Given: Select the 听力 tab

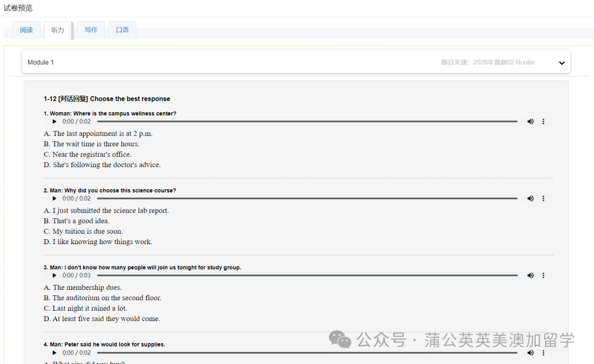Looking at the screenshot, I should tap(58, 30).
